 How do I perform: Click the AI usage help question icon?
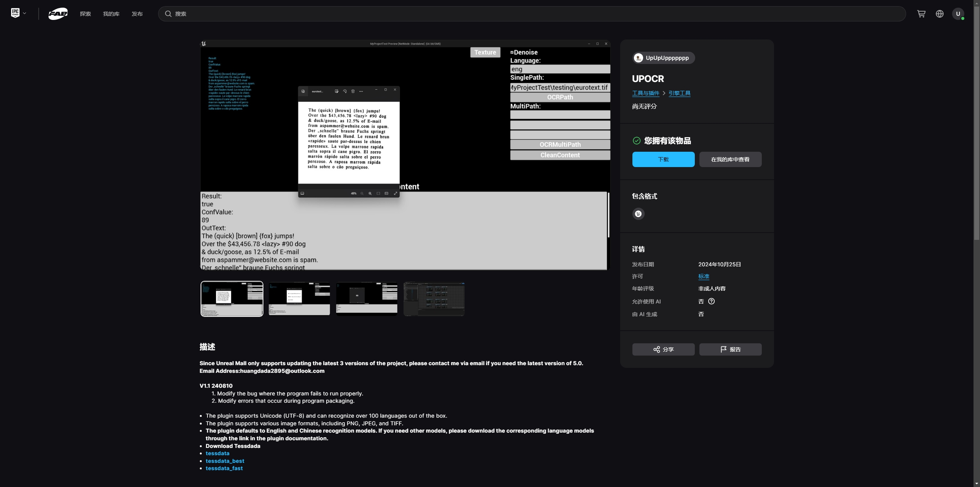click(711, 301)
